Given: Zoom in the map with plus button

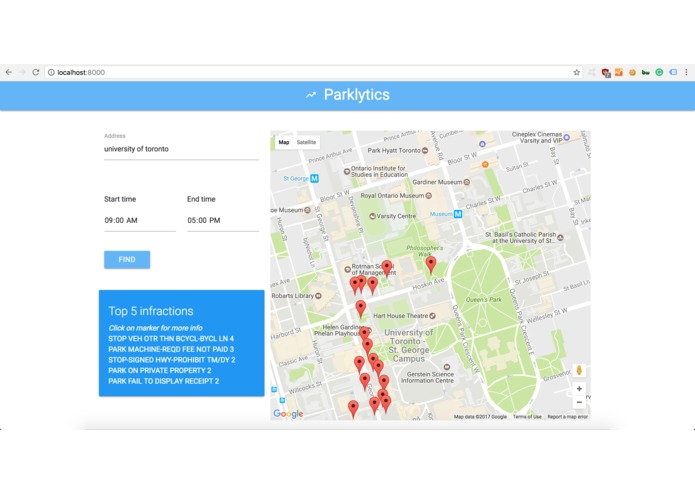Looking at the screenshot, I should coord(579,389).
